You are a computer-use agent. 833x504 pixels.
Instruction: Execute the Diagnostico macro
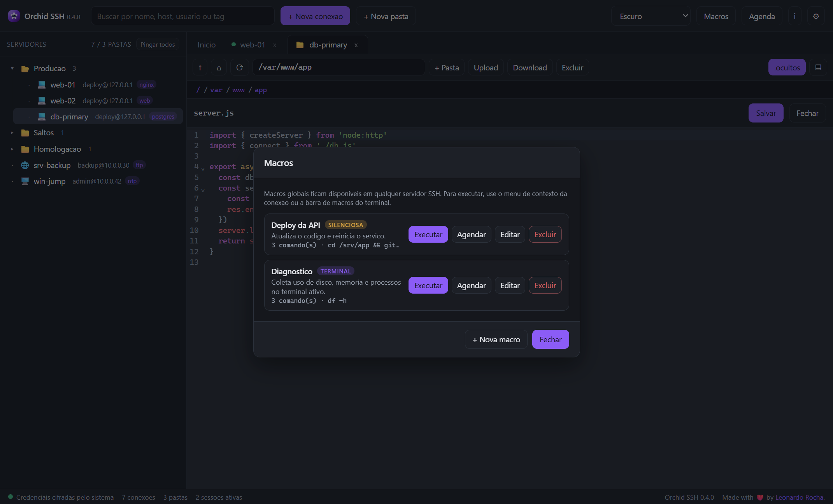pos(428,285)
